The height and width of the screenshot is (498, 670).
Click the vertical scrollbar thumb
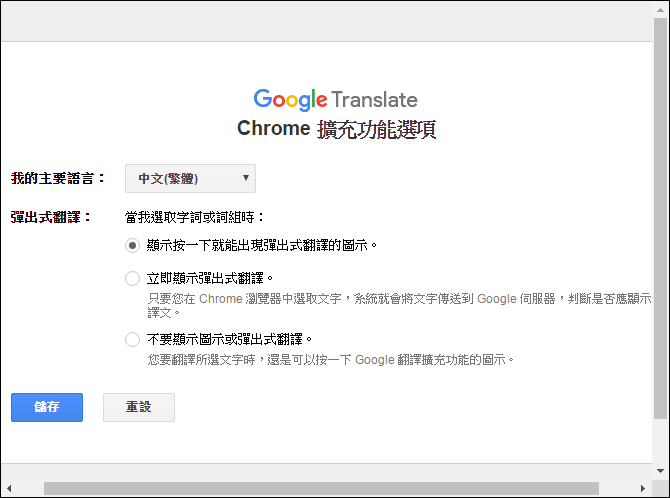(x=661, y=218)
